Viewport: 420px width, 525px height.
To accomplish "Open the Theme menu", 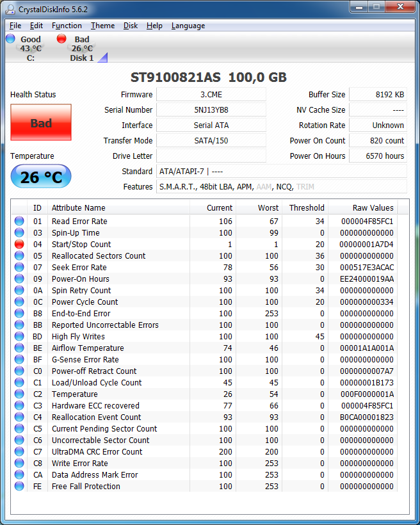I will point(102,26).
